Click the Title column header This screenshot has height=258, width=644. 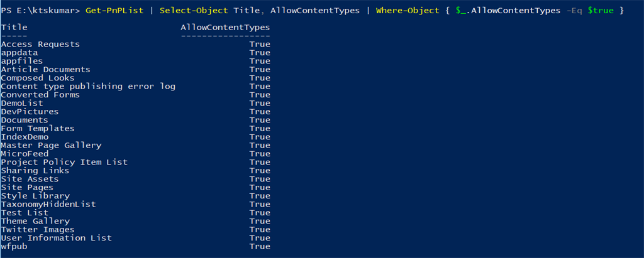click(x=14, y=28)
